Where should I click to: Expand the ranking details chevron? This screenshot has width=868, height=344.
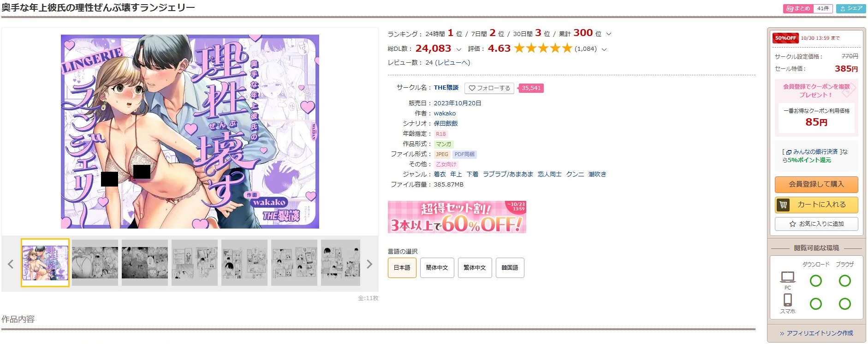609,34
